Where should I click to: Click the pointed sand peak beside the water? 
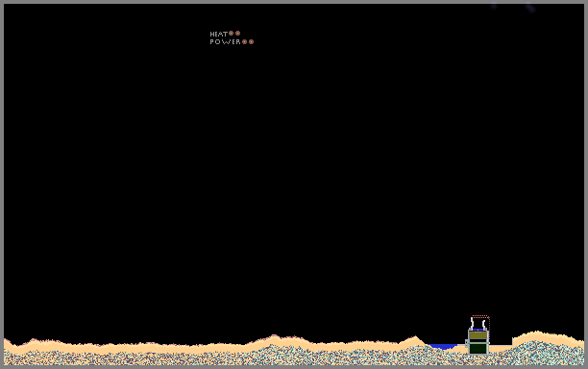coord(415,339)
